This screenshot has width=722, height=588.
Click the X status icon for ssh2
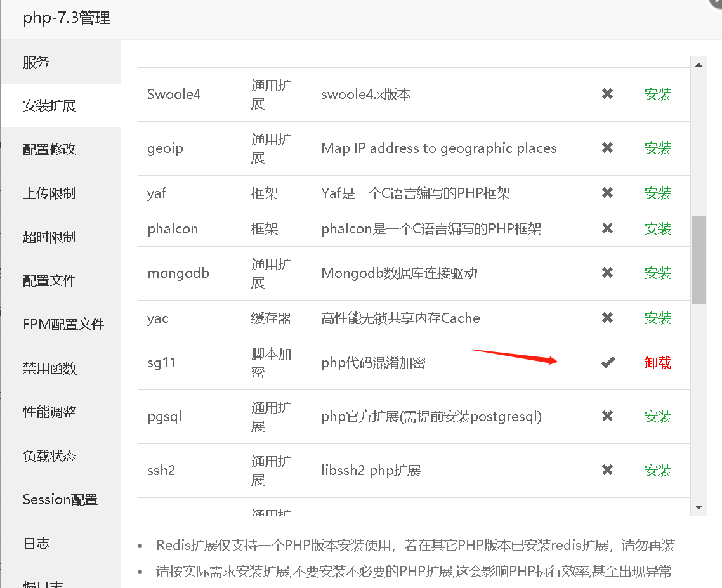pyautogui.click(x=607, y=470)
